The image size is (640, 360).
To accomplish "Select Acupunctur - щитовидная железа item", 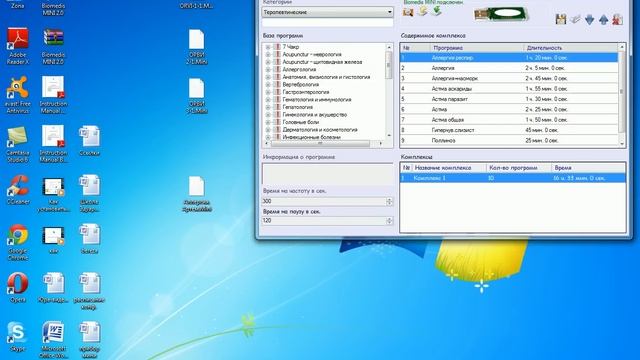I will pyautogui.click(x=322, y=62).
